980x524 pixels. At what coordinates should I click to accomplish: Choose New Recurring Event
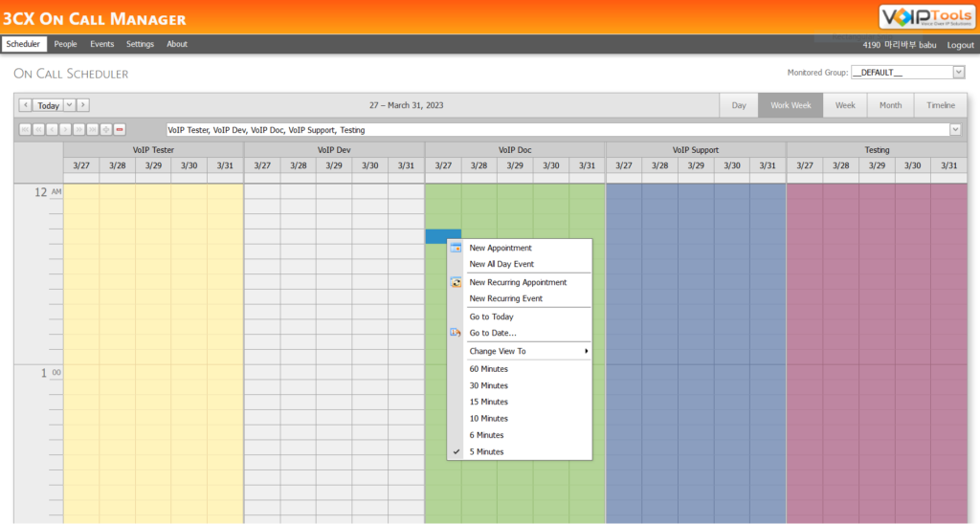coord(520,298)
